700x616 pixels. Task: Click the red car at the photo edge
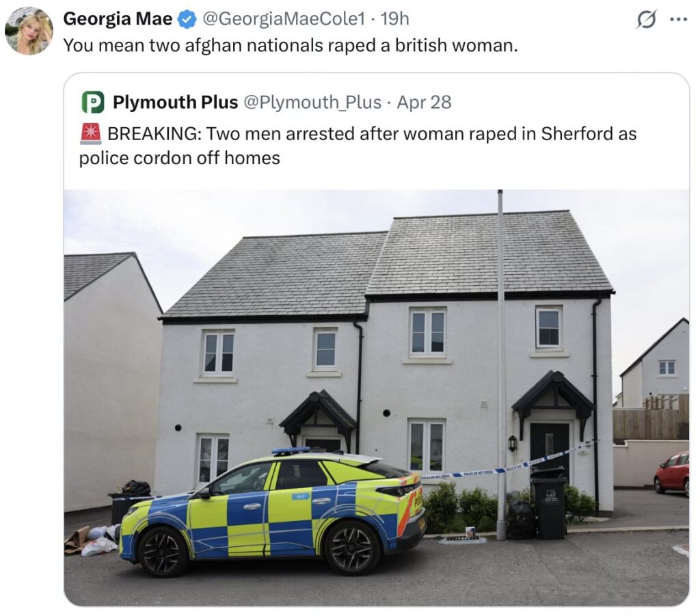point(671,473)
